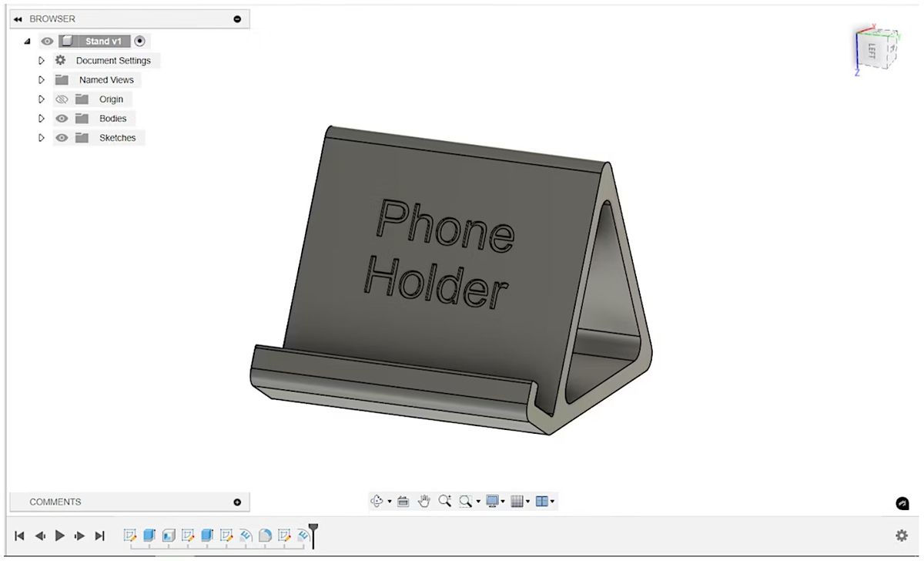Screen dimensions: 924x561
Task: Expand the Named Views folder
Action: point(42,79)
